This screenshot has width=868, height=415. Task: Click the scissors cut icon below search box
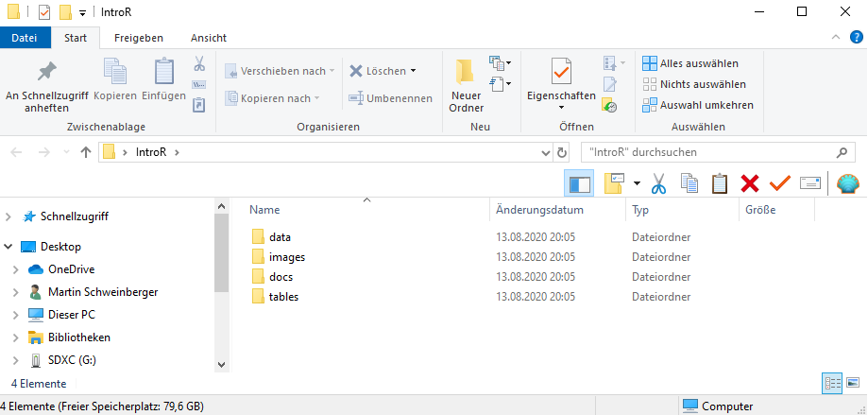[x=659, y=183]
